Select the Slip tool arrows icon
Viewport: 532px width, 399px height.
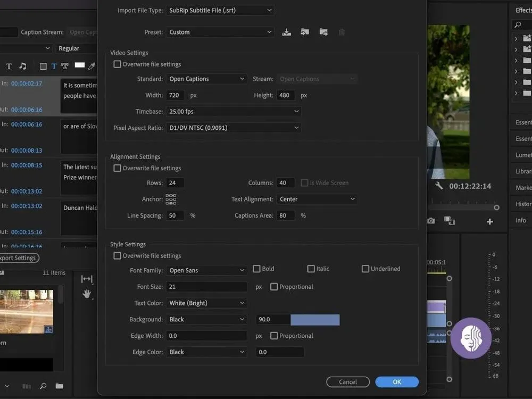[87, 279]
